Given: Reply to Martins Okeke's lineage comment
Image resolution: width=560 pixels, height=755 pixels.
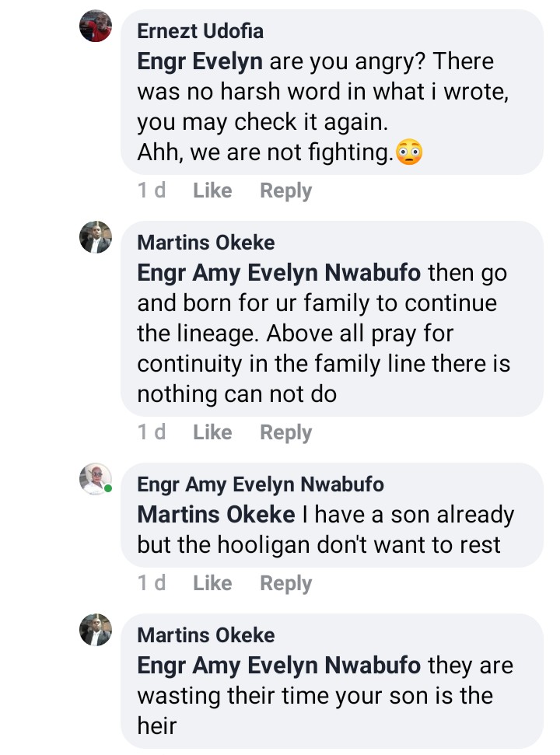Looking at the screenshot, I should 285,432.
